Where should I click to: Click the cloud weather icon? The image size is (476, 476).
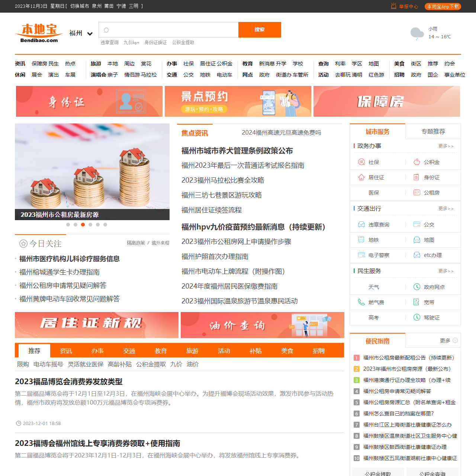point(417,33)
